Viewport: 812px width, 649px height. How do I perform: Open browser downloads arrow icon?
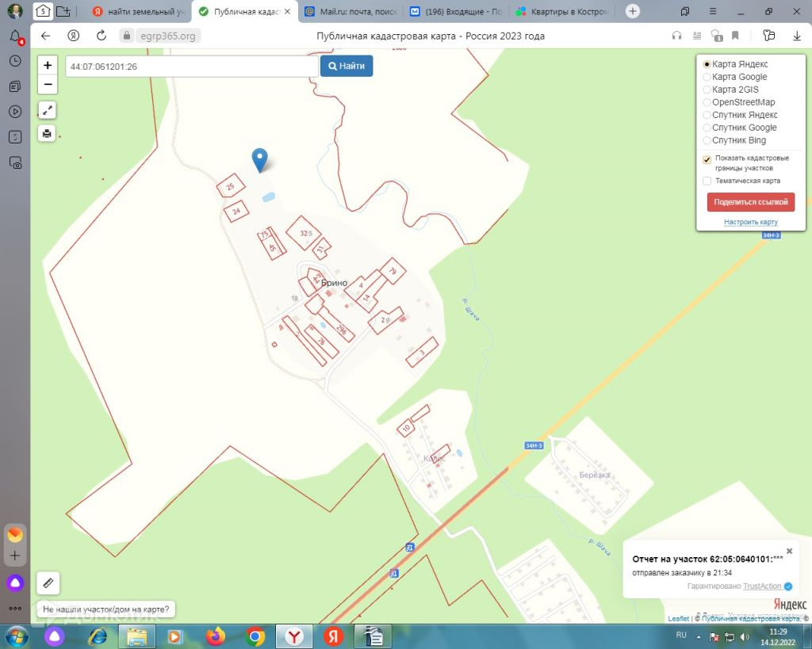tap(796, 36)
